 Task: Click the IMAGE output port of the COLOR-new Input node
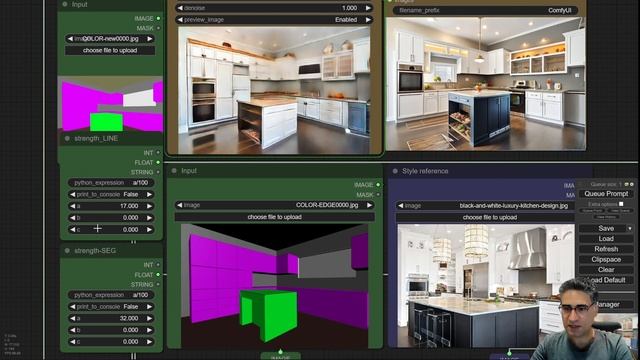pyautogui.click(x=158, y=18)
